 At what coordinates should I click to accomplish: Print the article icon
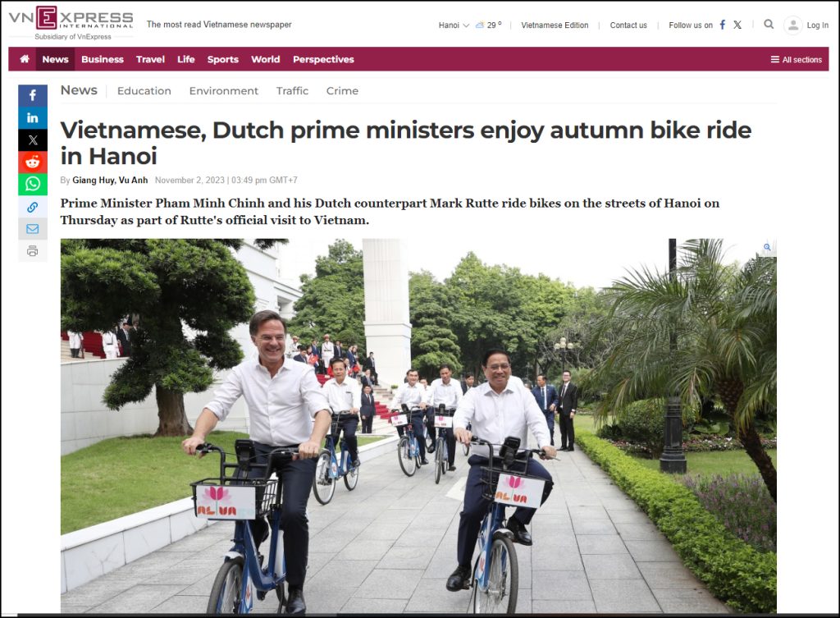coord(33,250)
